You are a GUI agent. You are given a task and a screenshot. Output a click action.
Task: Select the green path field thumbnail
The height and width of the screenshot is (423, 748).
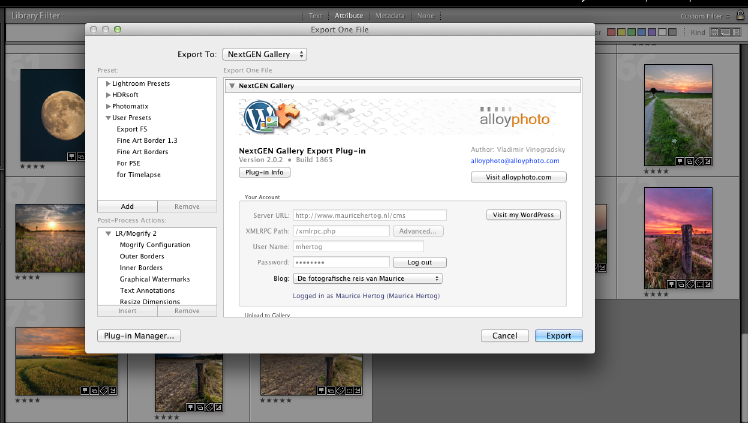pyautogui.click(x=678, y=115)
